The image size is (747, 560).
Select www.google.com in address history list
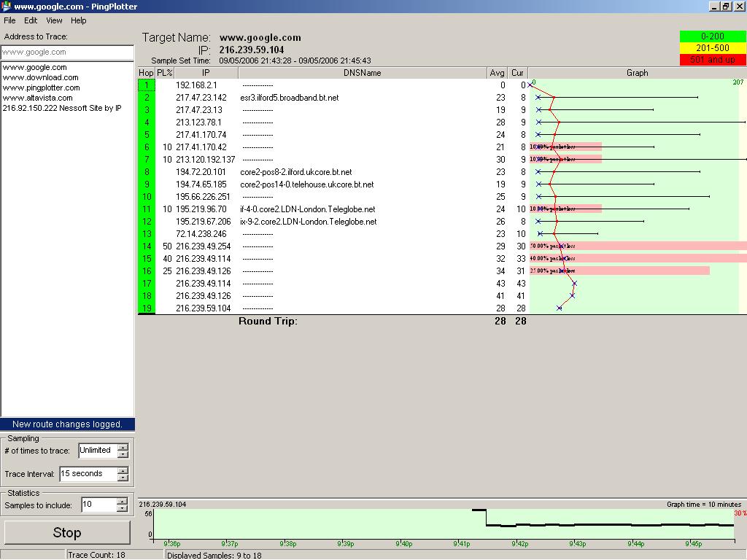pos(35,67)
